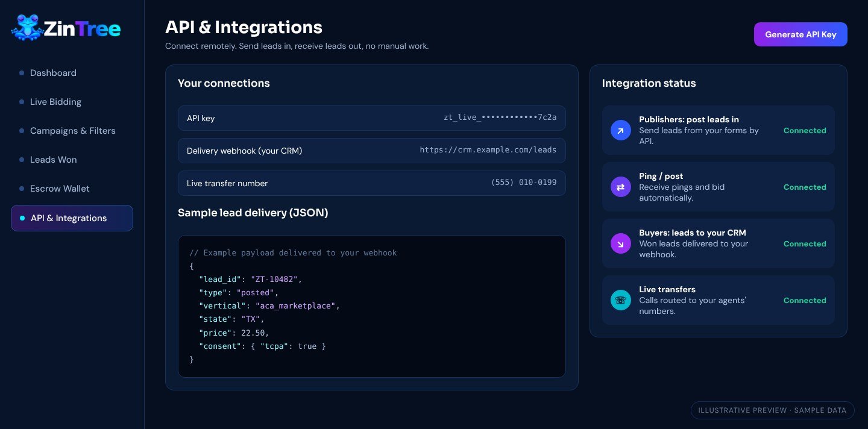Click Connected status for Live transfers
The width and height of the screenshot is (868, 429).
tap(805, 300)
